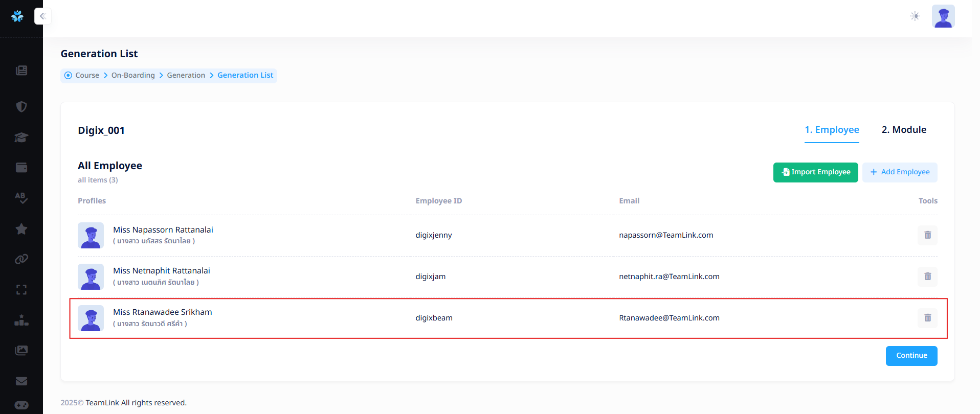Open the envelope mail icon in sidebar
This screenshot has width=980, height=414.
[21, 381]
